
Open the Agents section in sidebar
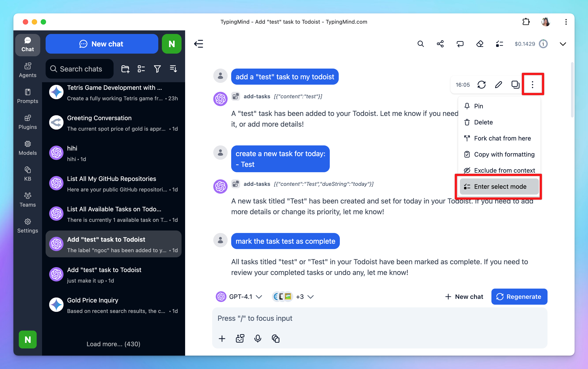pyautogui.click(x=27, y=70)
